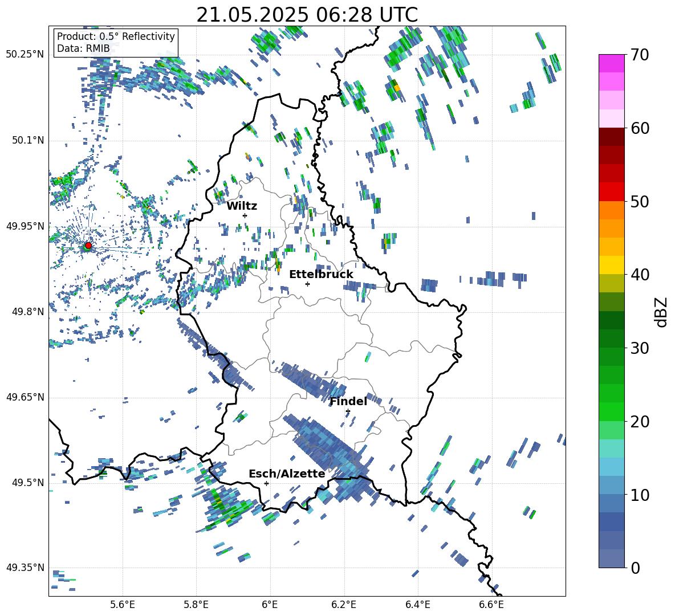Click the 49.8°N latitude label
This screenshot has width=675, height=616.
coord(27,312)
